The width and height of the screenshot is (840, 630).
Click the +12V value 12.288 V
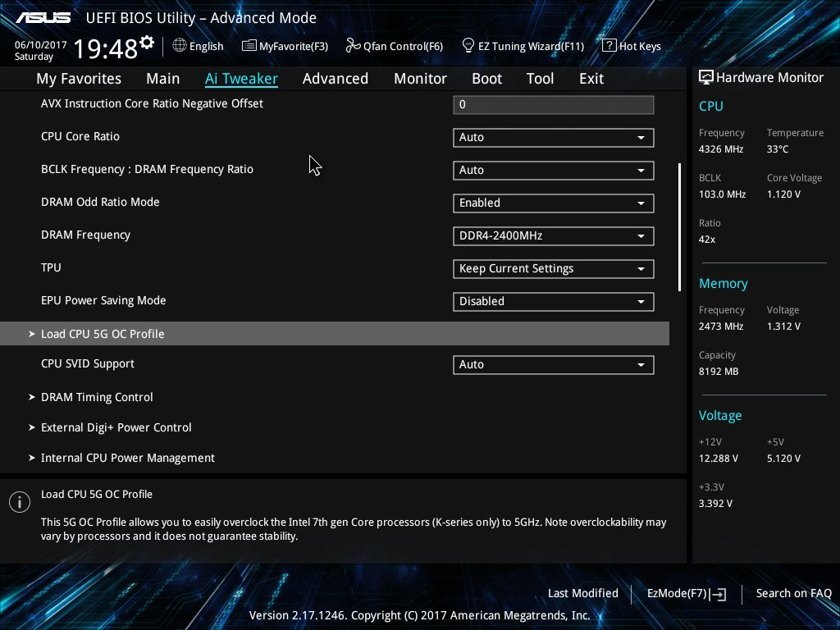719,459
